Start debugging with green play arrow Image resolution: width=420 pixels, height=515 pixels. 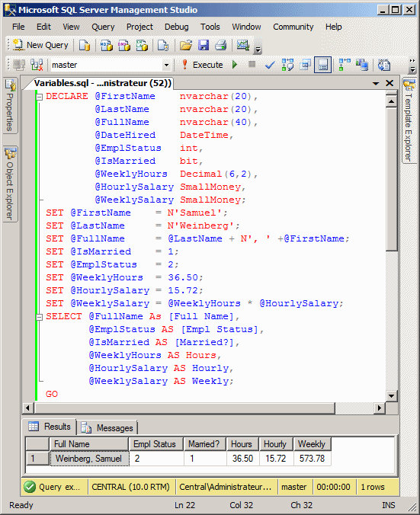[x=235, y=65]
